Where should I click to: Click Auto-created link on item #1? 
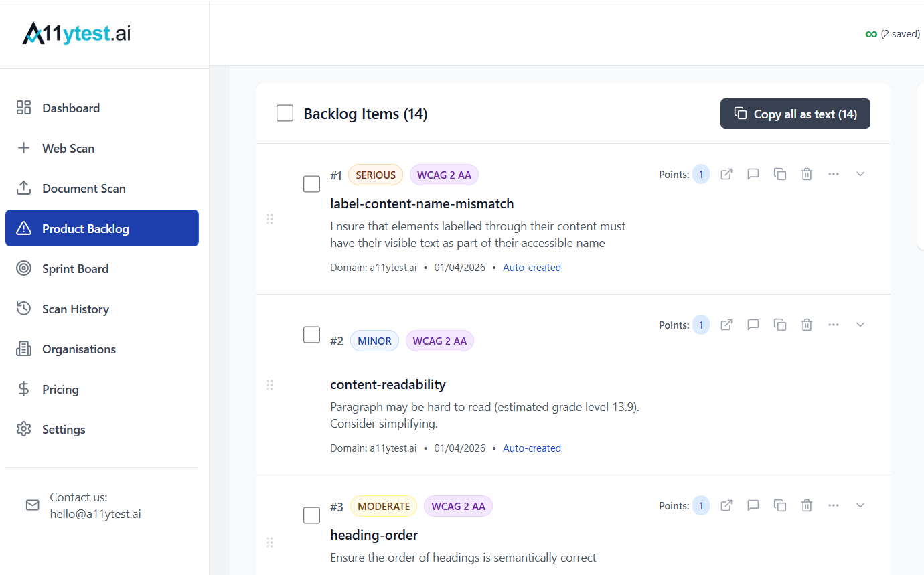point(532,268)
